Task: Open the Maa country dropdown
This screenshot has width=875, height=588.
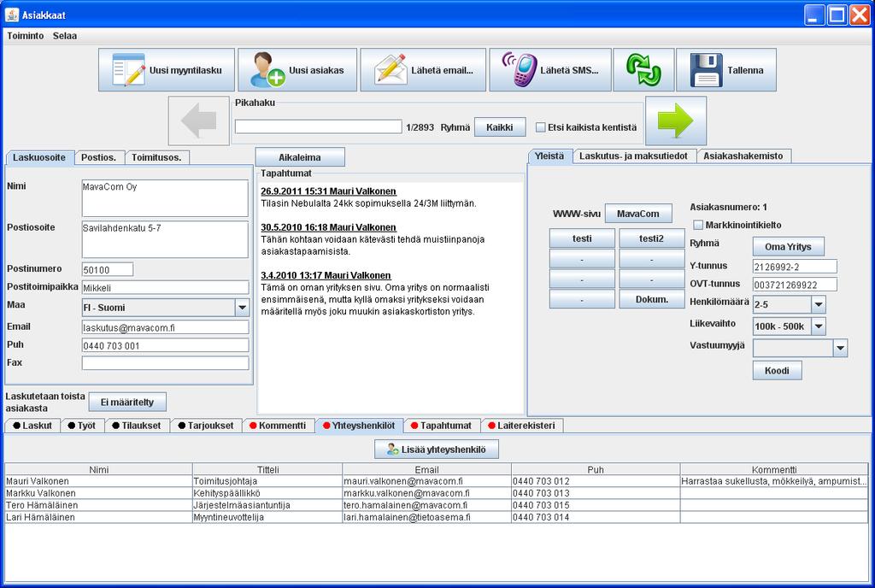Action: (x=242, y=308)
